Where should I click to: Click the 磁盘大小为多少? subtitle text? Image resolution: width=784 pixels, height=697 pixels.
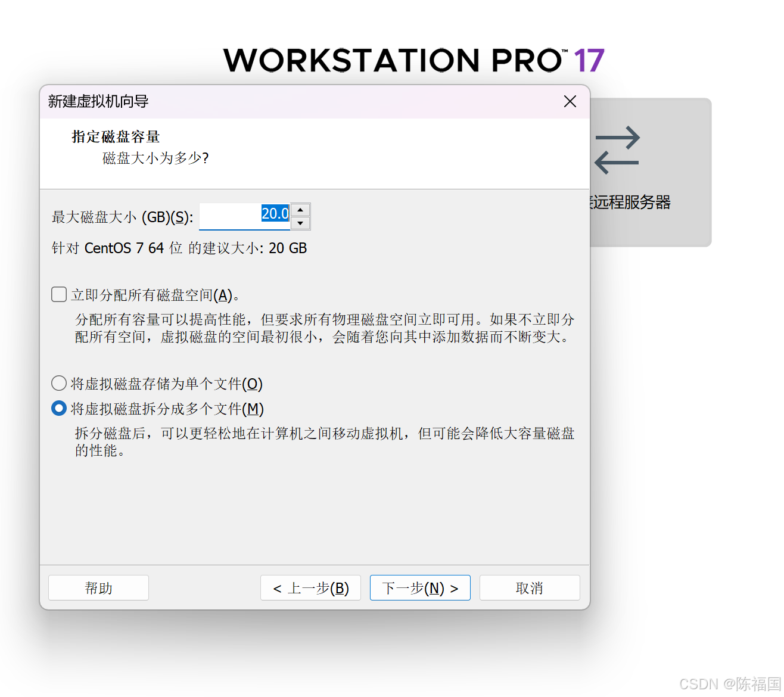click(155, 158)
